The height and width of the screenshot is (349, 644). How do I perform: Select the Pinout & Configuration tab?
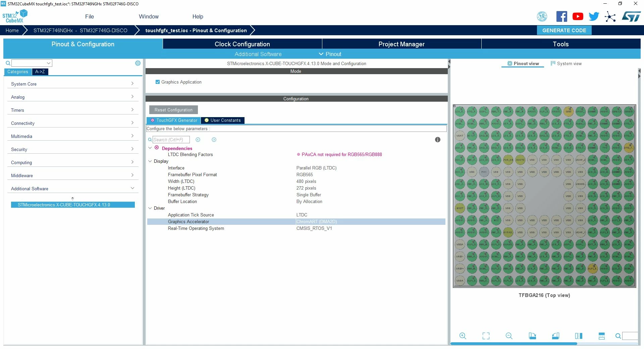(x=83, y=44)
